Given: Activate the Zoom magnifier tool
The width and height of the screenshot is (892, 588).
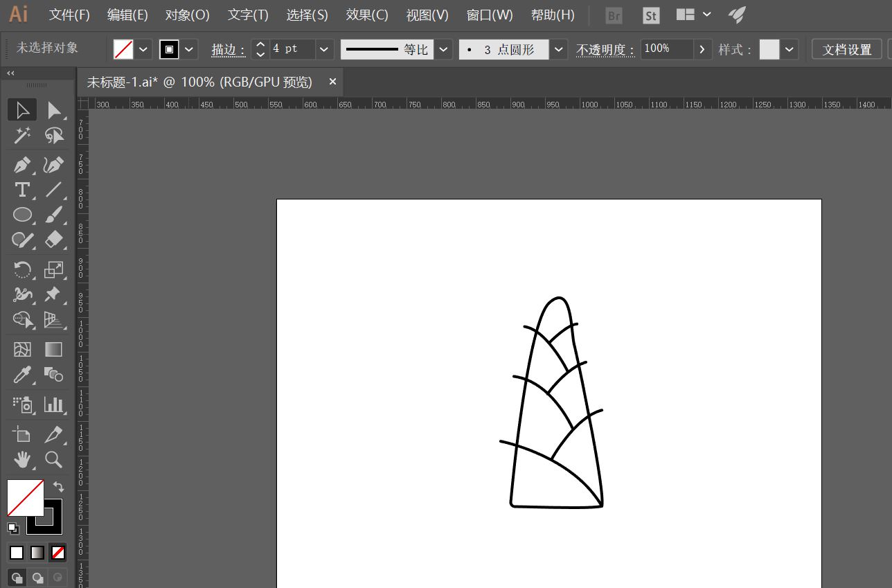Looking at the screenshot, I should click(53, 459).
